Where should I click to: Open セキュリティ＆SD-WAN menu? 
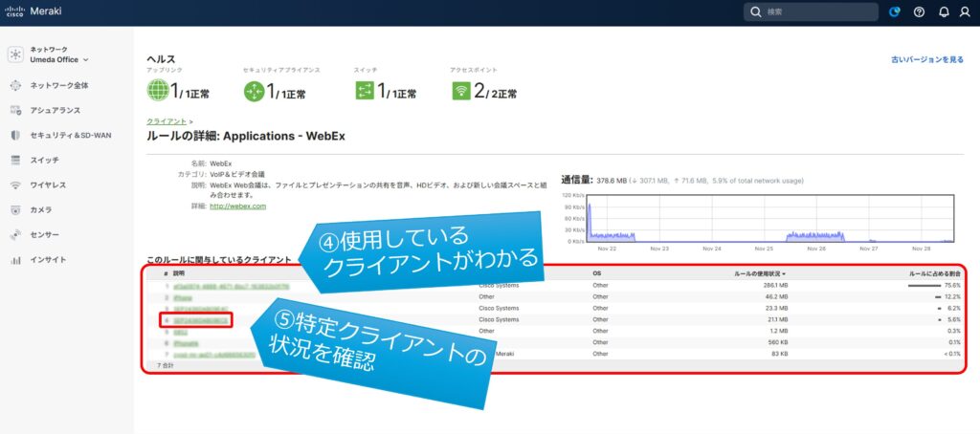pyautogui.click(x=71, y=136)
